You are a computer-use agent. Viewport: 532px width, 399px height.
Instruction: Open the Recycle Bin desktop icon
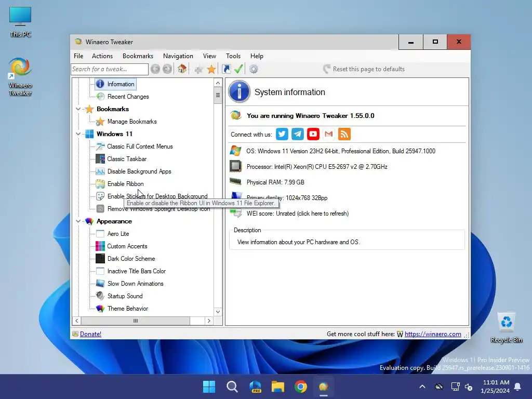click(x=506, y=328)
